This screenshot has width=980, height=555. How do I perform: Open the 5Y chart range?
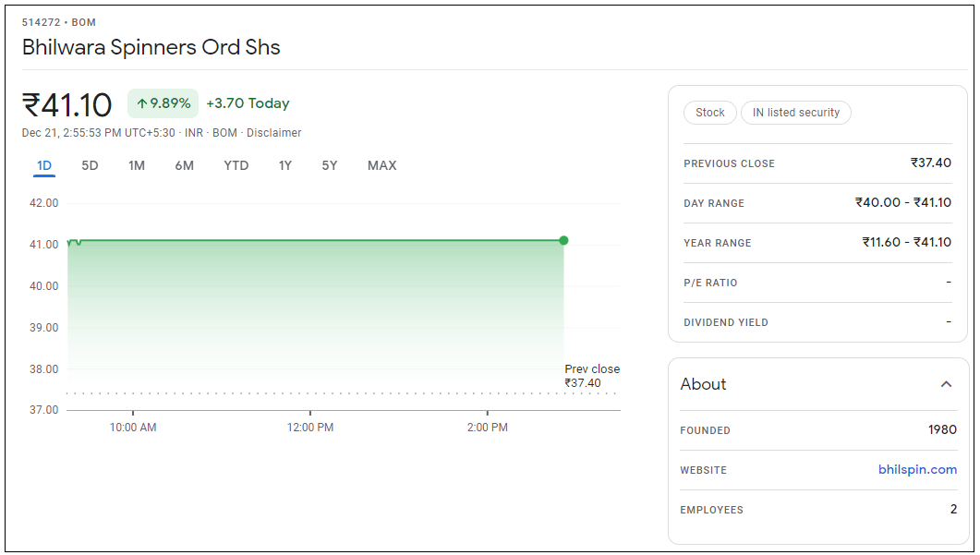pos(330,165)
